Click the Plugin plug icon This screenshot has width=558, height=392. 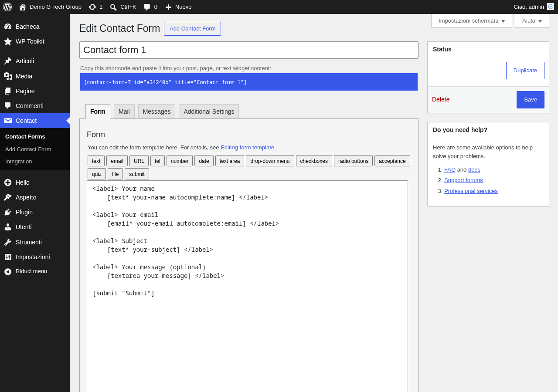(x=8, y=212)
